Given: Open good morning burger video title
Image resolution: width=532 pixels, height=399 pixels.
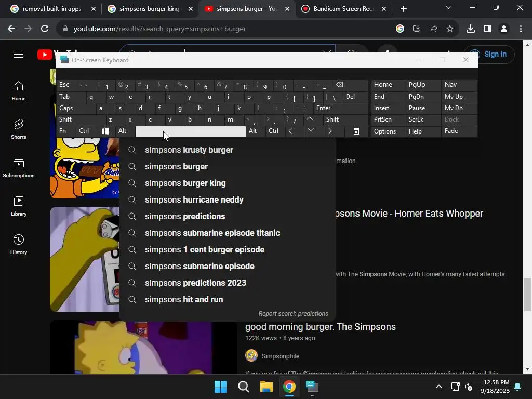Looking at the screenshot, I should pos(320,327).
